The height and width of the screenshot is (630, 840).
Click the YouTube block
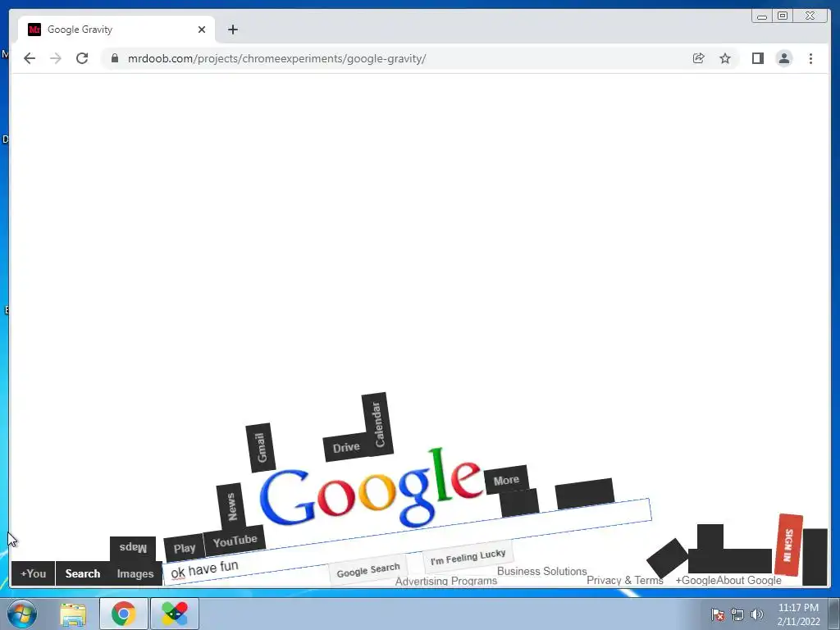tap(235, 541)
